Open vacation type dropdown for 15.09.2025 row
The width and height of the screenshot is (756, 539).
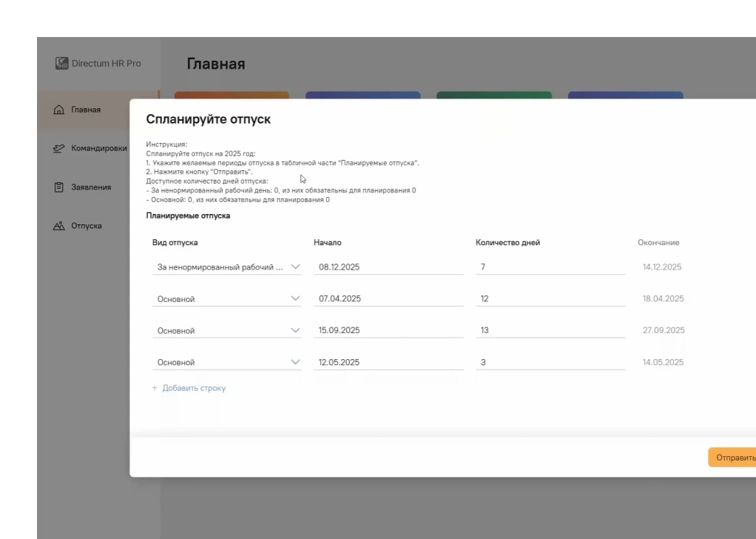pyautogui.click(x=295, y=331)
